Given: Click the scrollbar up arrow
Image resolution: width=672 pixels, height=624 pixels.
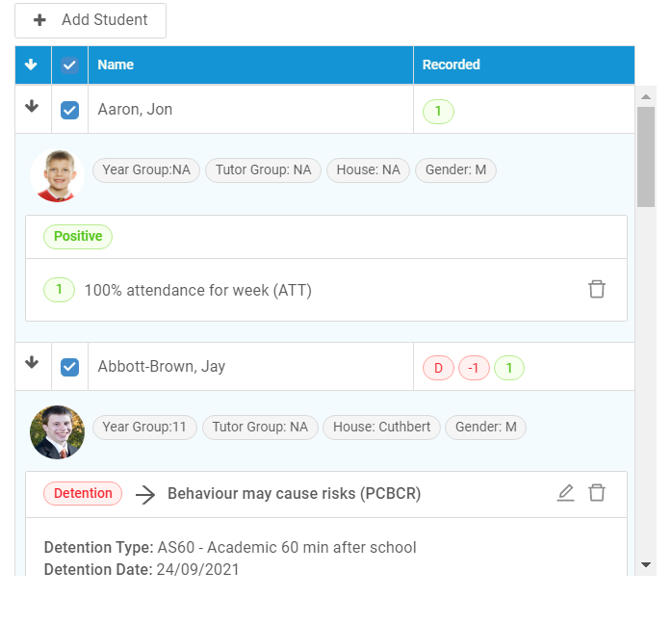Looking at the screenshot, I should point(645,97).
